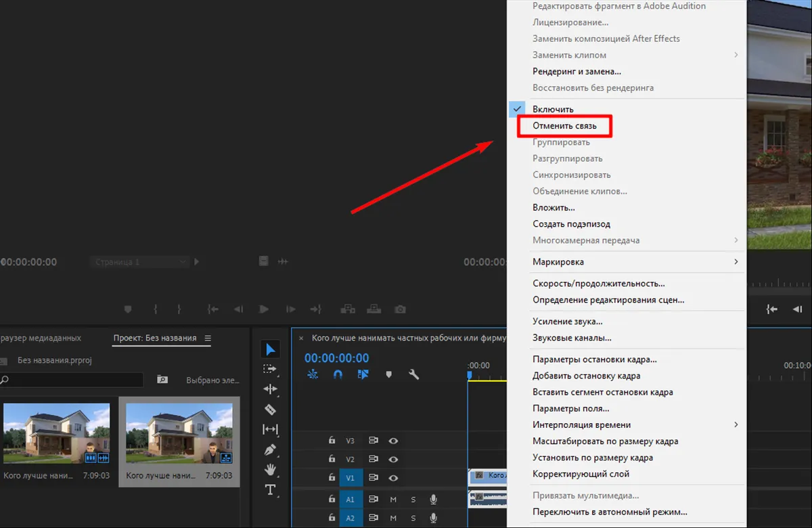Solo the A1 audio track
This screenshot has height=528, width=812.
click(413, 500)
